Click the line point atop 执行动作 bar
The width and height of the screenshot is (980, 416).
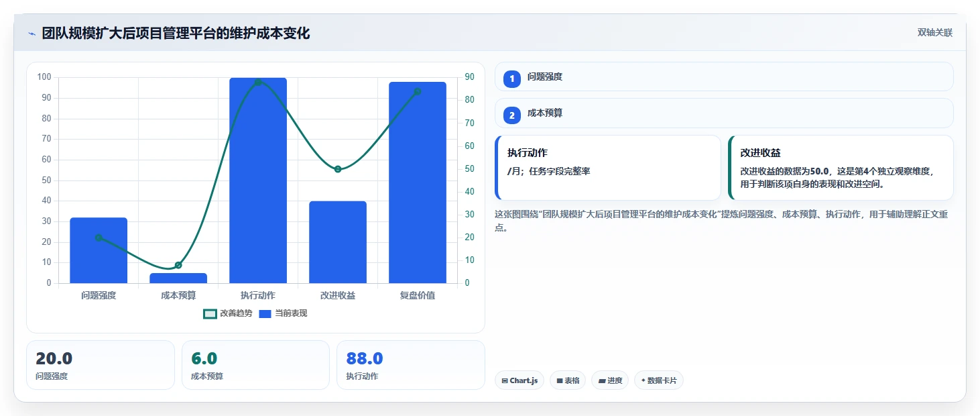[258, 82]
